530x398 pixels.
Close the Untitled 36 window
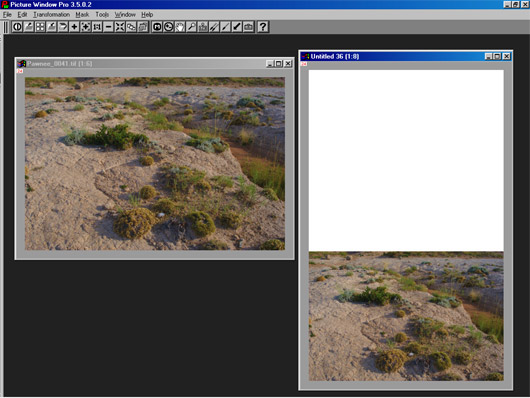pos(506,56)
